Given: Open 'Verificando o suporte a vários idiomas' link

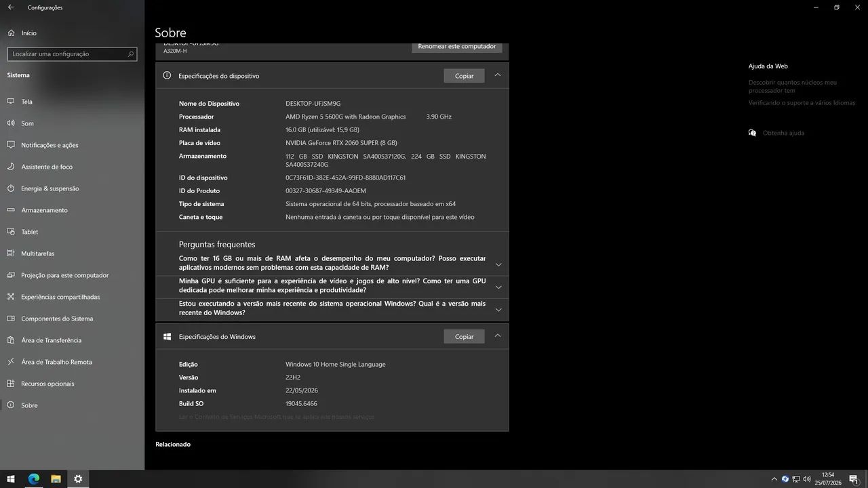Looking at the screenshot, I should click(x=802, y=103).
